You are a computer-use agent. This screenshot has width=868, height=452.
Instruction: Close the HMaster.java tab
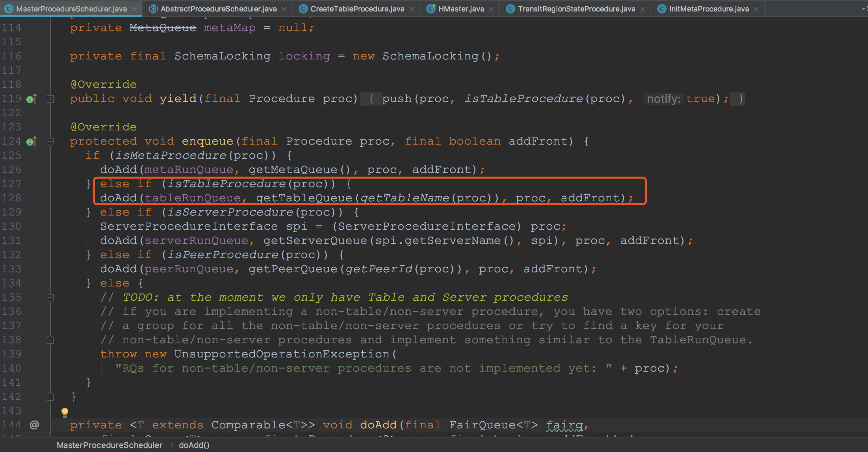click(x=491, y=9)
